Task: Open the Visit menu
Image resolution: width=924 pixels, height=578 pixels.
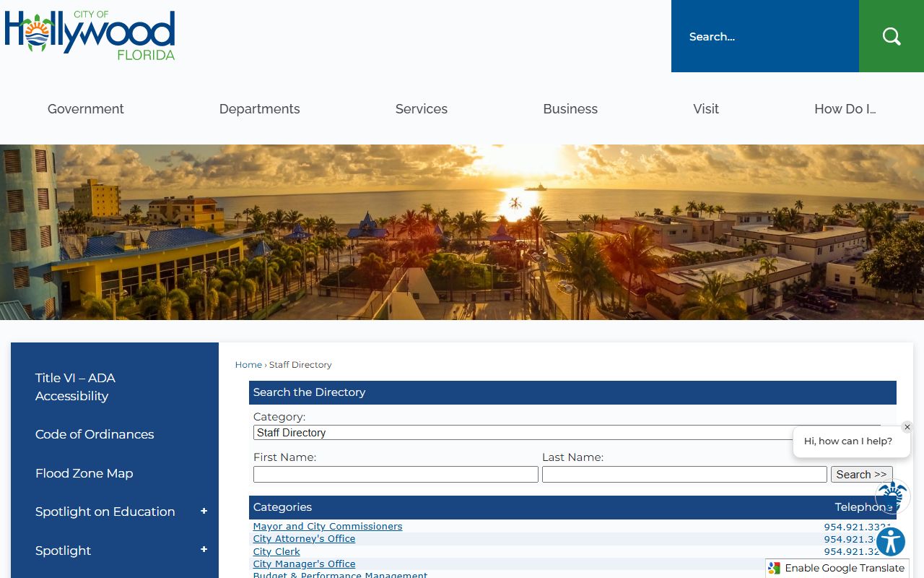Action: 706,109
